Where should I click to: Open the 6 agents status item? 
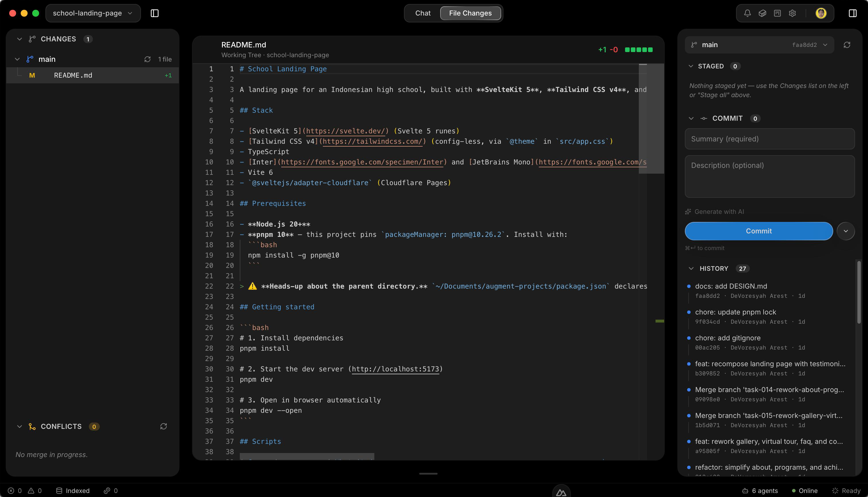pos(760,491)
